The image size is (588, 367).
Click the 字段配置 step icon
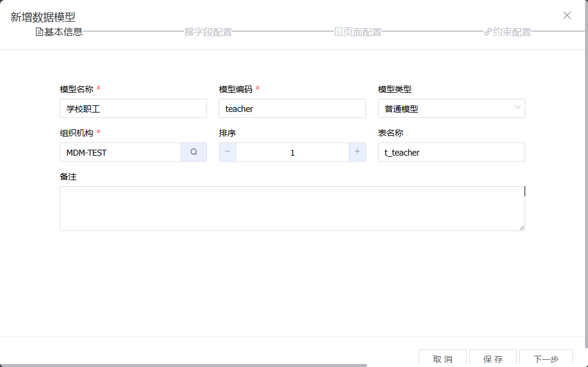(x=188, y=32)
